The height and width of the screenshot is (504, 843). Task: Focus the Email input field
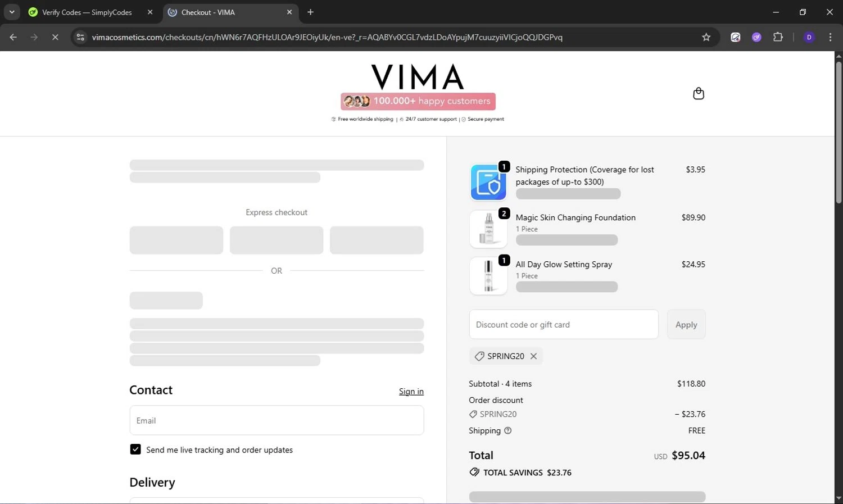[277, 420]
